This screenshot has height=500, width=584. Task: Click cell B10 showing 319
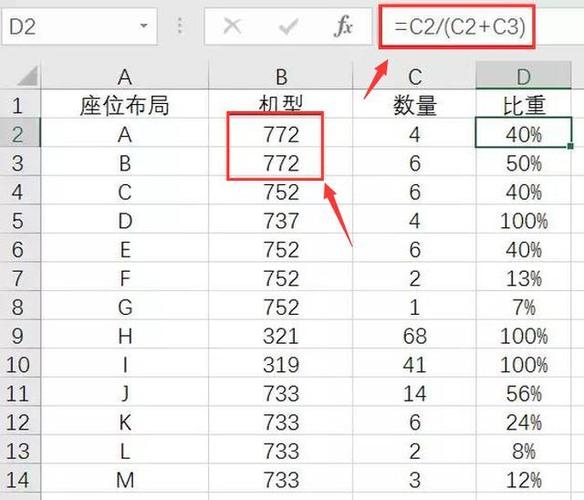281,363
